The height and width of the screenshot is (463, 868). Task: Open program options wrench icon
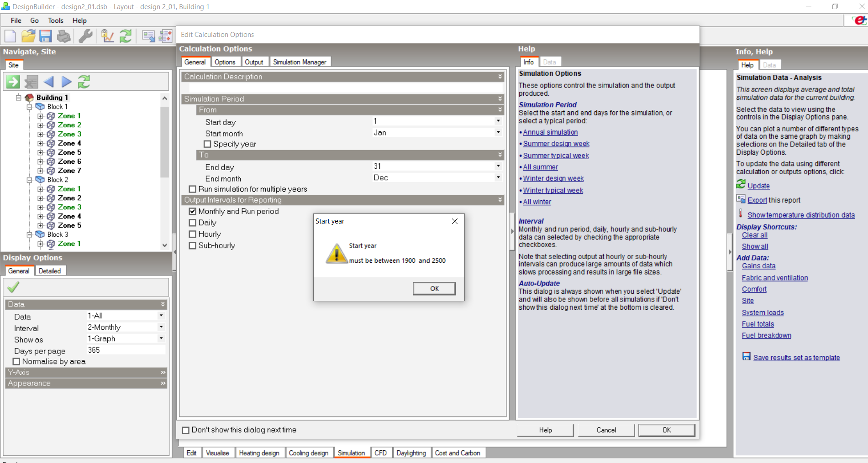85,36
